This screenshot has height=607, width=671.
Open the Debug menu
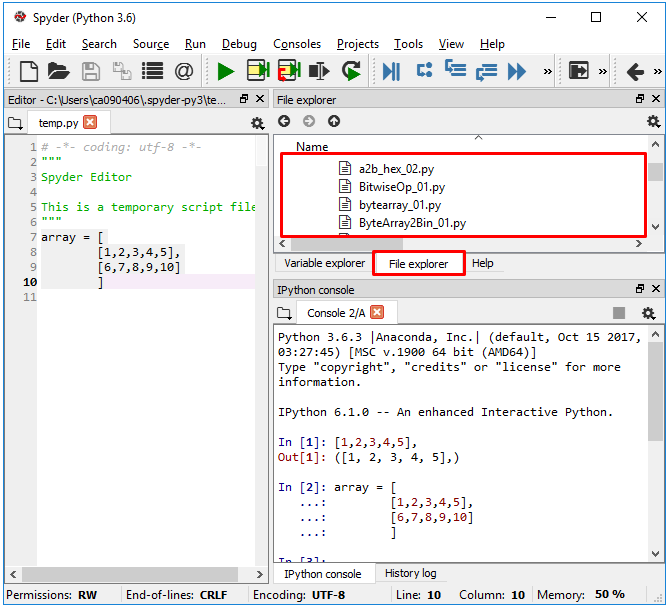click(x=239, y=44)
